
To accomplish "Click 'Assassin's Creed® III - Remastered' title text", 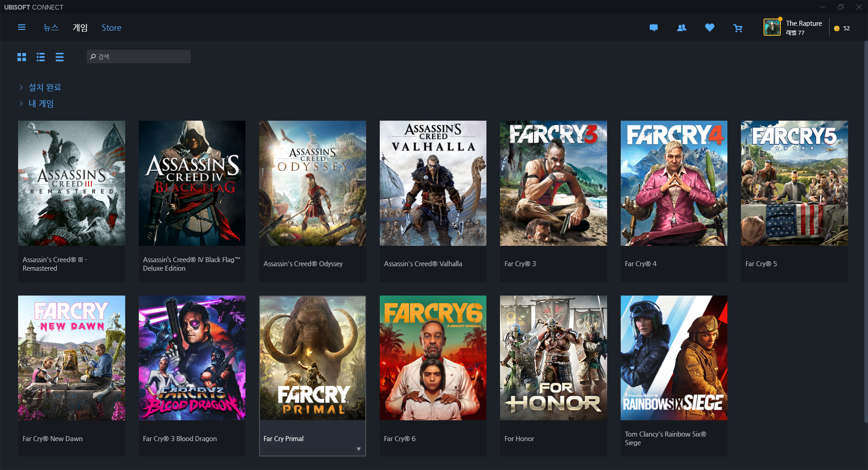I will click(55, 264).
